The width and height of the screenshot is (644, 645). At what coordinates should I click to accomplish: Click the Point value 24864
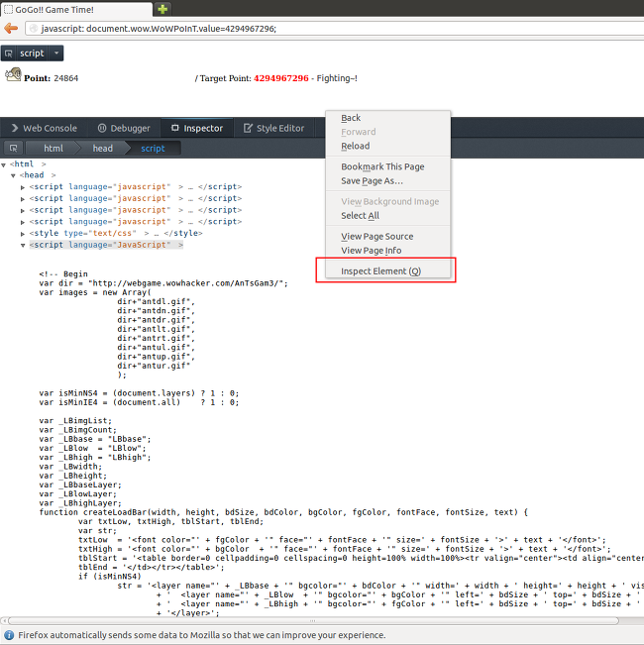click(x=65, y=78)
